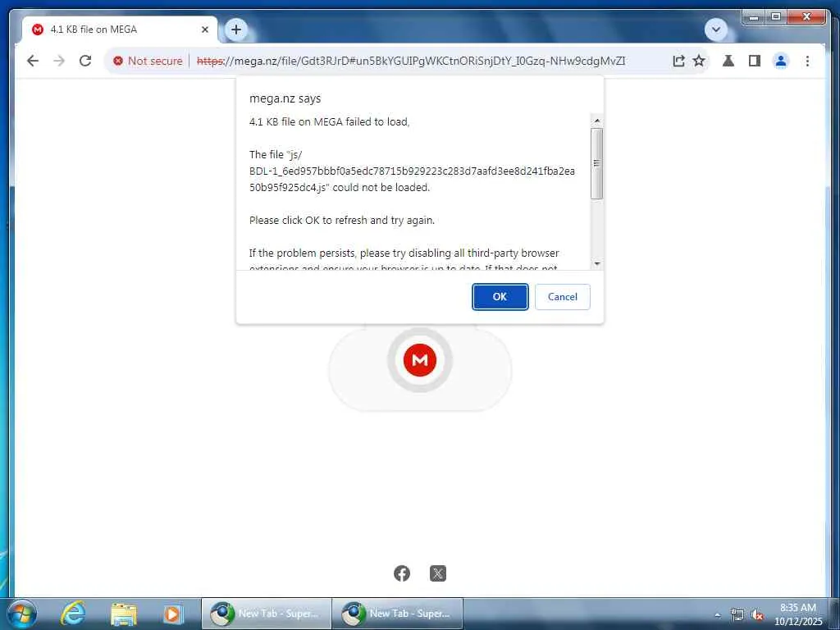Open a new tab with plus button
Viewport: 840px width, 630px height.
(x=236, y=30)
